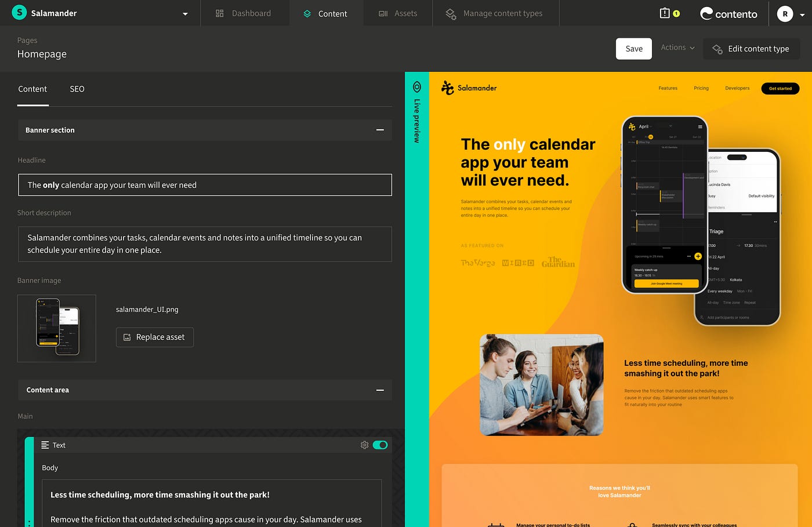
Task: Click the preview headline text
Action: 528,162
